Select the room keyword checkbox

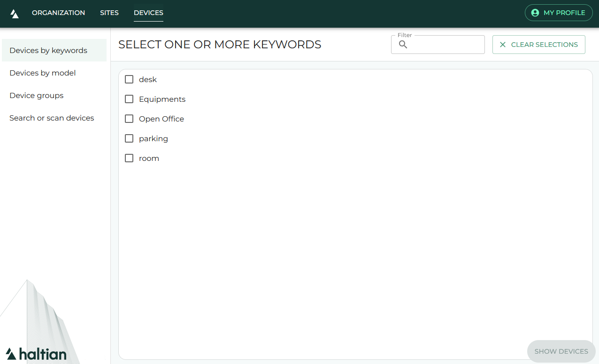[x=129, y=158]
